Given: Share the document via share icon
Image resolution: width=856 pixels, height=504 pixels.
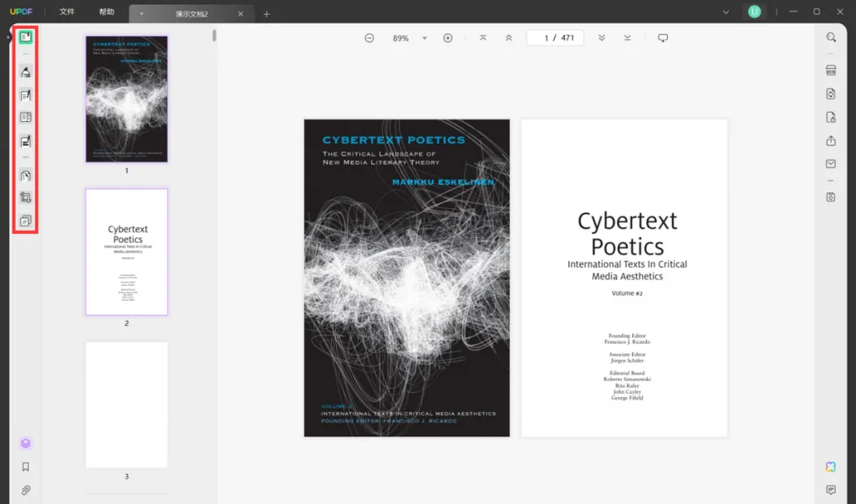Looking at the screenshot, I should [831, 141].
